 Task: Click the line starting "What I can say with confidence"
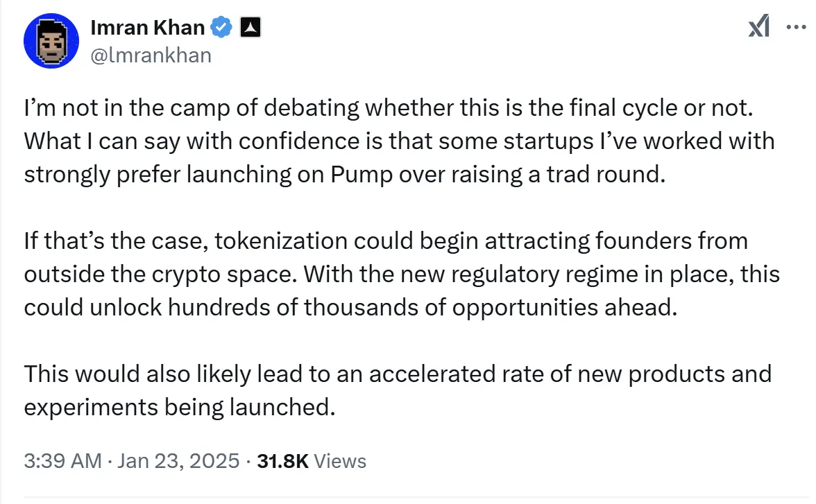pos(399,141)
